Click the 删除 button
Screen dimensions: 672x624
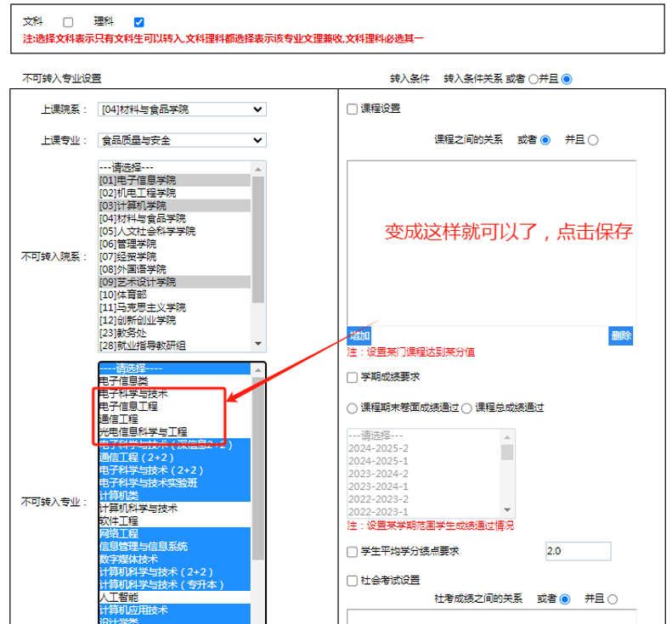[x=620, y=335]
